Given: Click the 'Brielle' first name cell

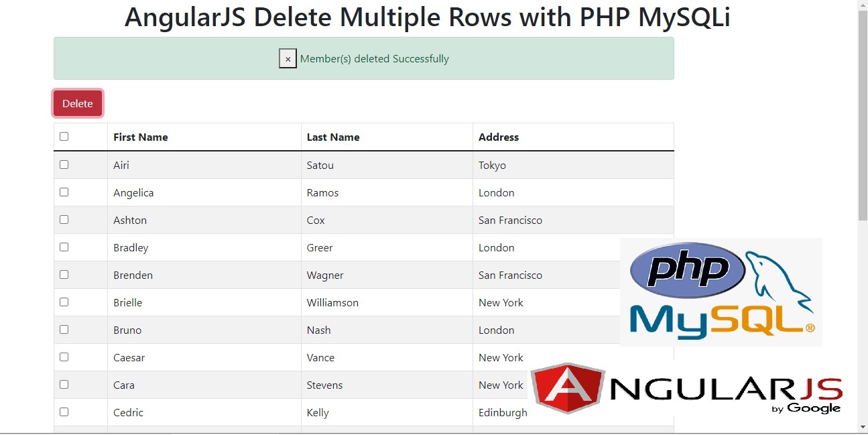Looking at the screenshot, I should click(x=204, y=302).
